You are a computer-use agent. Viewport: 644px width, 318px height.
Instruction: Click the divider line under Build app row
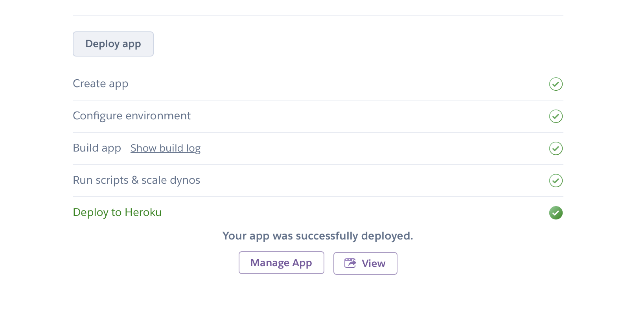coord(318,164)
